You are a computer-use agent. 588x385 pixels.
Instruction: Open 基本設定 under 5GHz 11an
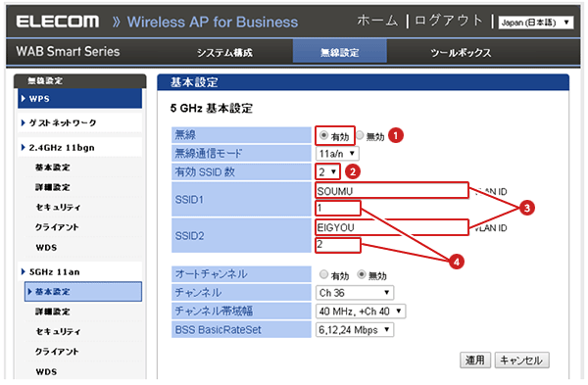(83, 292)
